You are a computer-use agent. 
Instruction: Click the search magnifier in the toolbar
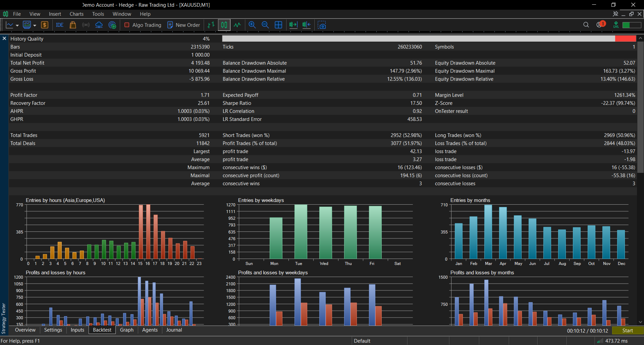(x=586, y=25)
